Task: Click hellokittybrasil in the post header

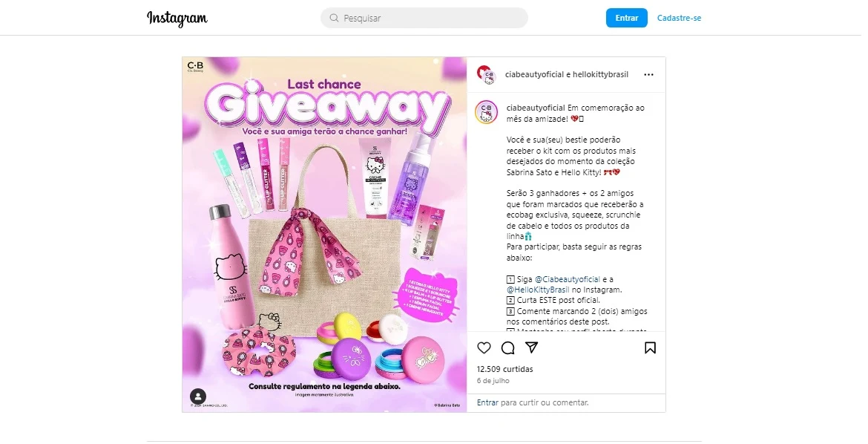Action: [x=601, y=74]
